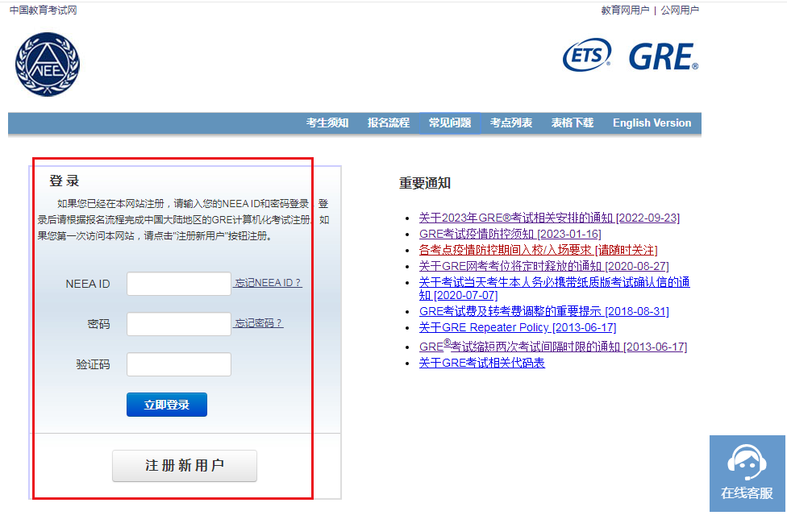787x532 pixels.
Task: Open GRE Repeater Policy notice link
Action: (517, 327)
